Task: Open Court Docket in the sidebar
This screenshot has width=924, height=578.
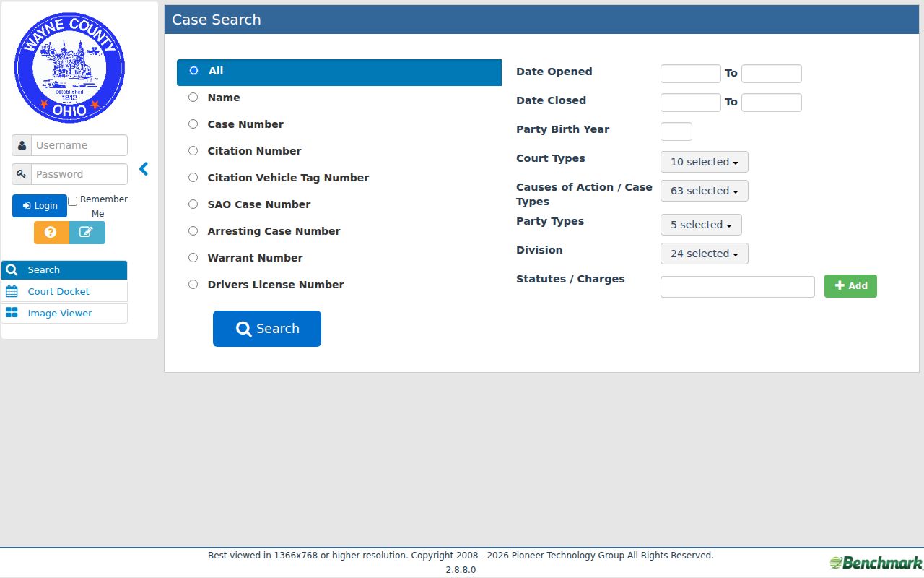Action: pyautogui.click(x=64, y=292)
